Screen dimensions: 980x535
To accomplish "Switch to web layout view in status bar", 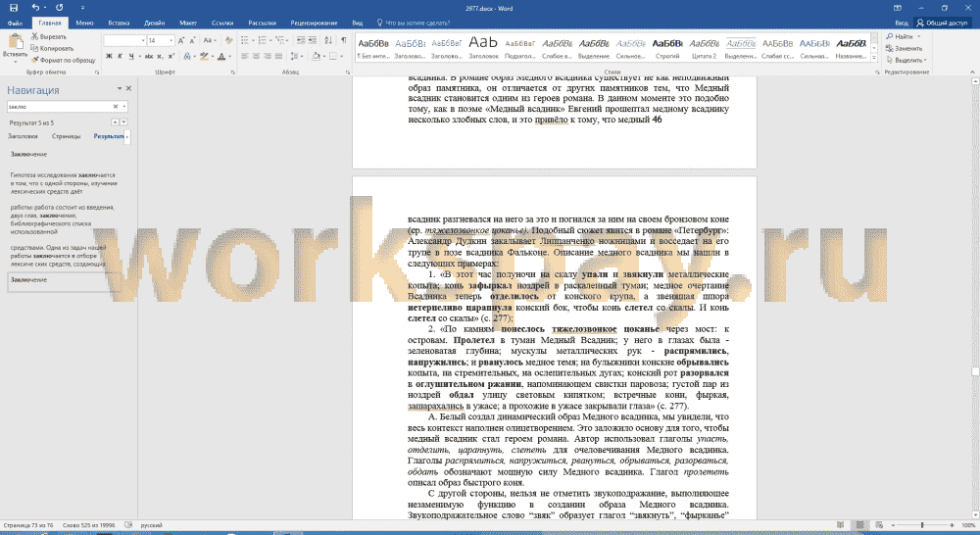I will [879, 525].
